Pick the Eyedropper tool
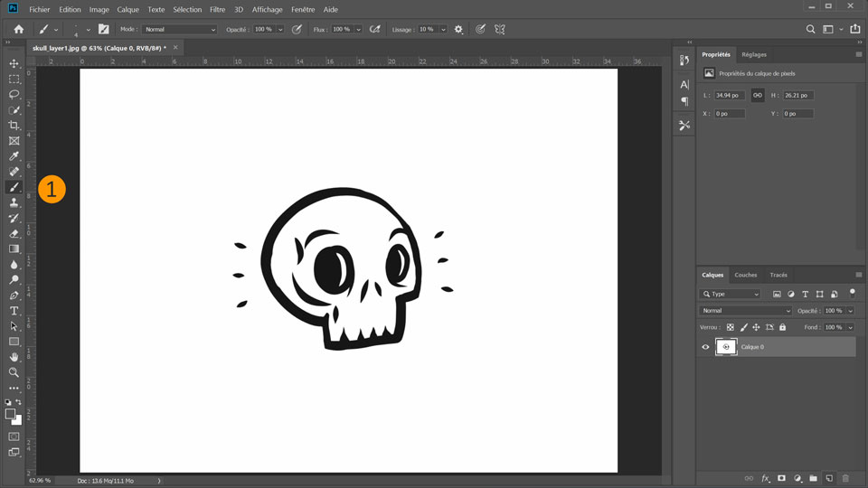The width and height of the screenshot is (868, 488). (14, 156)
